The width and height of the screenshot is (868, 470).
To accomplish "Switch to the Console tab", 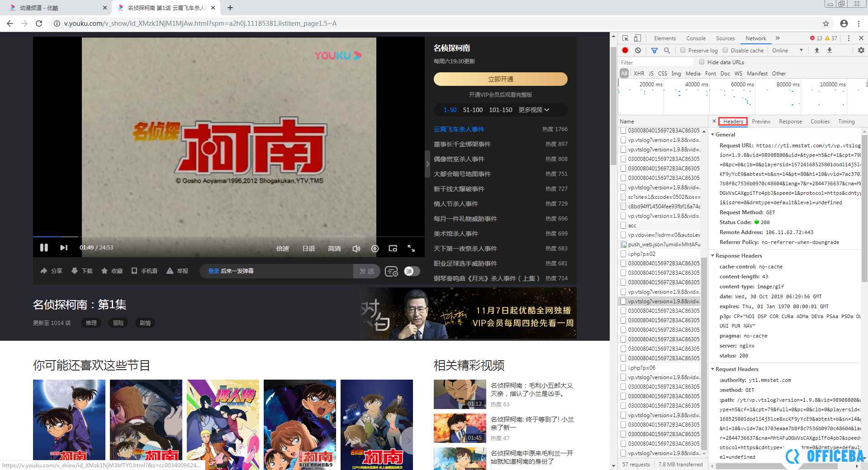I will pyautogui.click(x=696, y=38).
